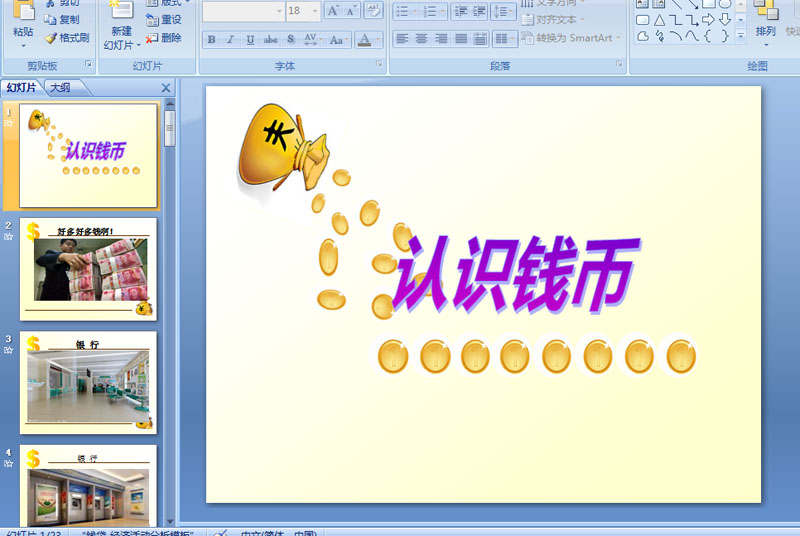Open Align Text (对齐文本) menu
This screenshot has width=800, height=536.
pyautogui.click(x=553, y=20)
